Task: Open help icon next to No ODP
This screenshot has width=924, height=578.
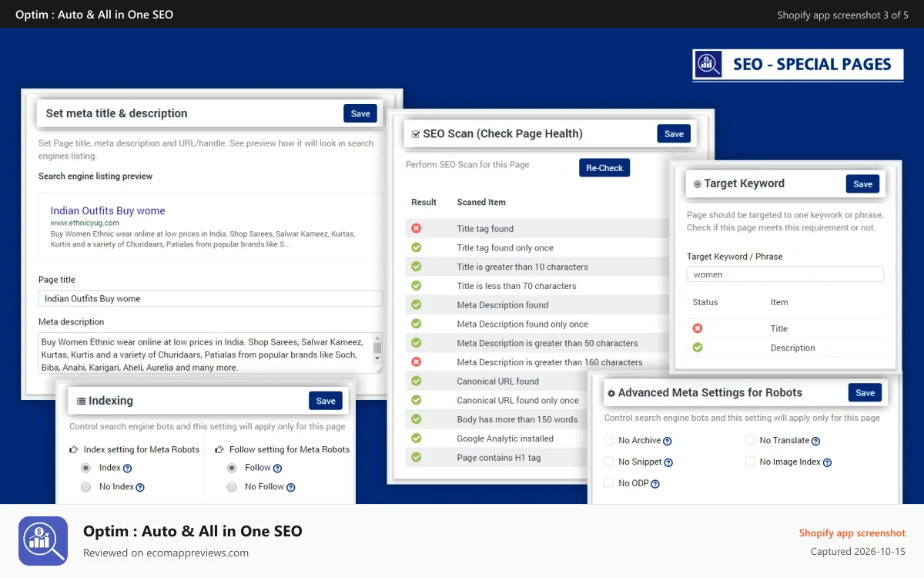Action: click(655, 484)
